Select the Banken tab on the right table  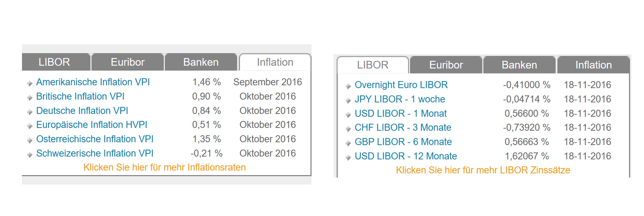(519, 65)
